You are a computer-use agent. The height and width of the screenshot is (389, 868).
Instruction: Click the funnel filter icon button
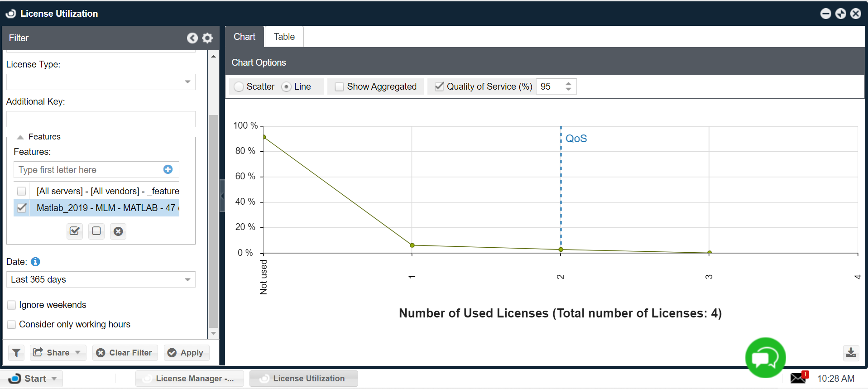point(16,353)
